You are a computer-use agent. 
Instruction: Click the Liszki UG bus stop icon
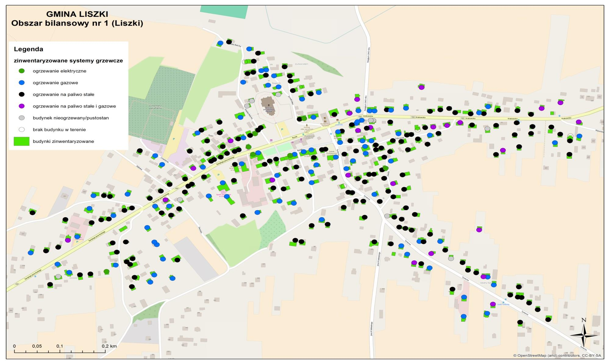(x=339, y=122)
